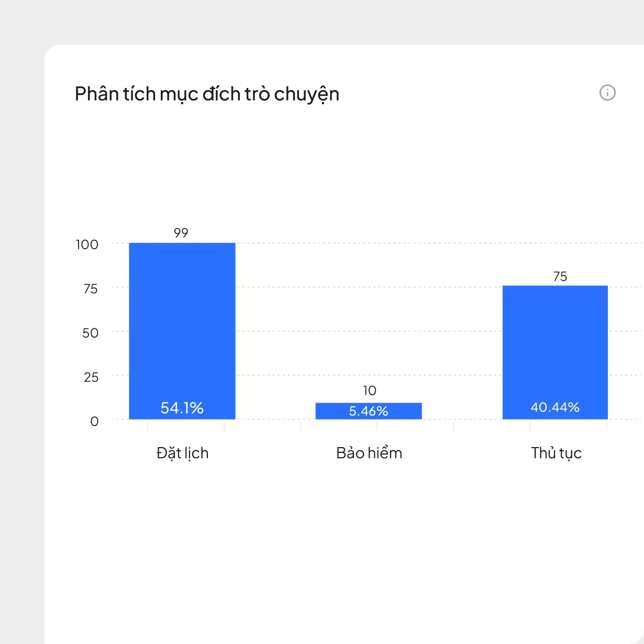Click the Đặt lịch x-axis category label
The height and width of the screenshot is (644, 644).
[182, 453]
